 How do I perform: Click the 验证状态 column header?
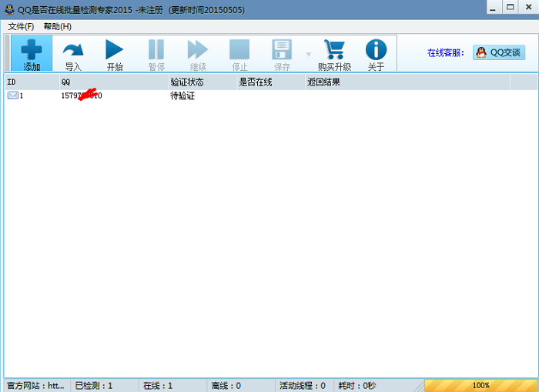pyautogui.click(x=203, y=82)
